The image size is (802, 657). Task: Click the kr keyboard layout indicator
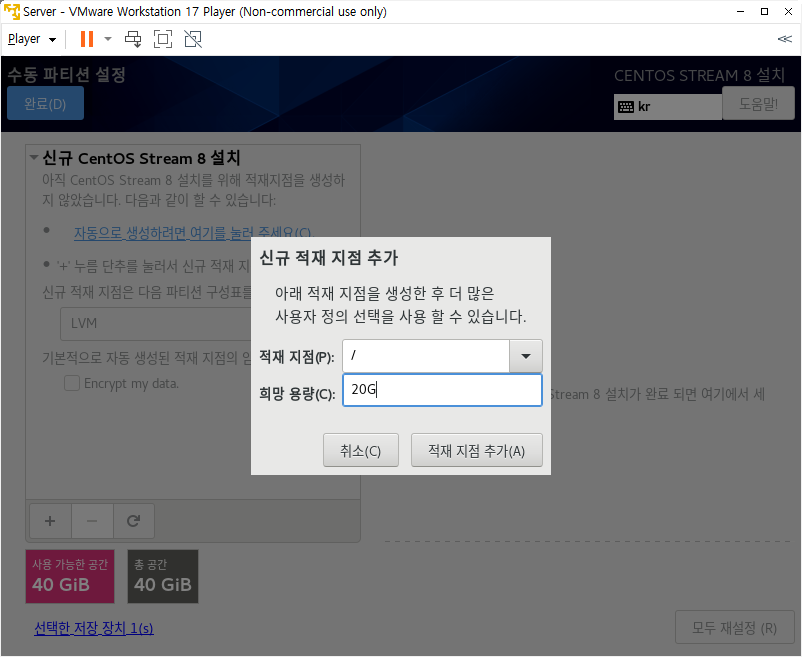[667, 106]
